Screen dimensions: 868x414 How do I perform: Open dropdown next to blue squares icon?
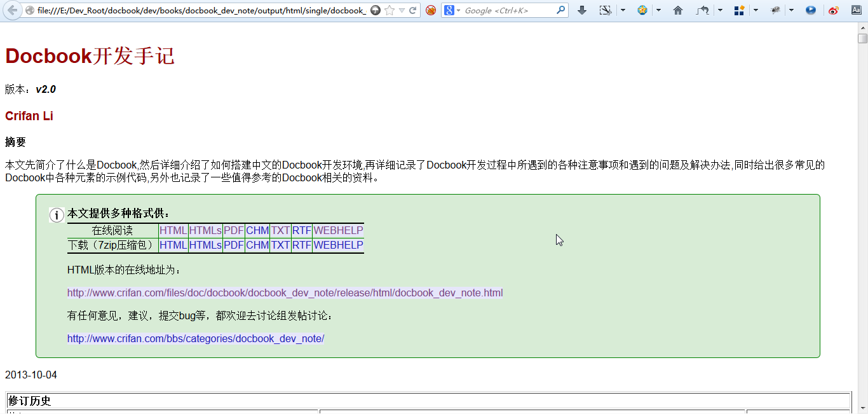click(x=755, y=10)
